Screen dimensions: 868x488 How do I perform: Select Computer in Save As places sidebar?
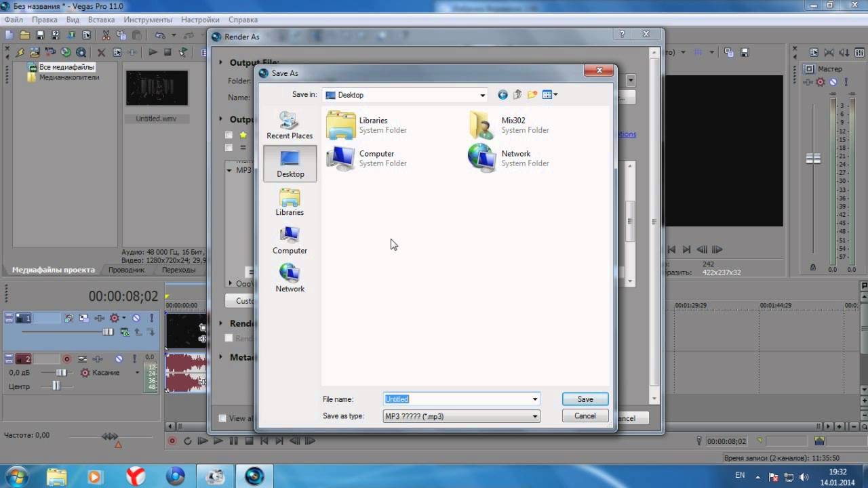point(290,241)
